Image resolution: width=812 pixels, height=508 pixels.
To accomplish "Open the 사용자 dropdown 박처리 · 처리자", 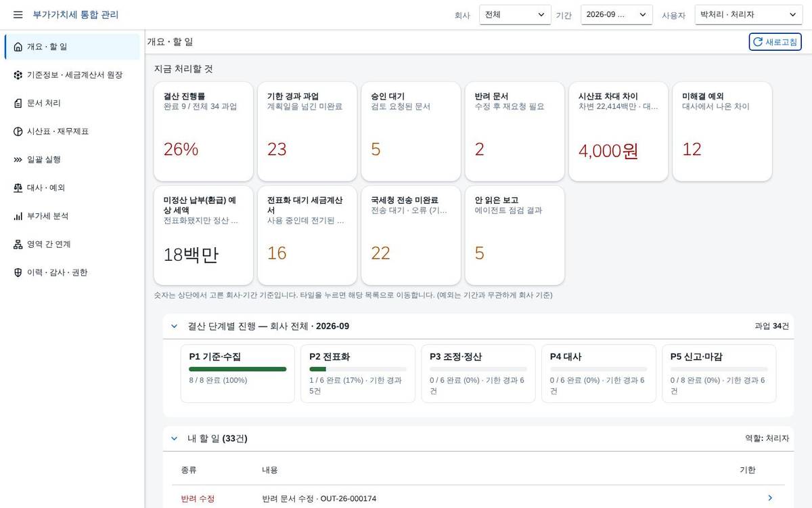I will point(748,14).
